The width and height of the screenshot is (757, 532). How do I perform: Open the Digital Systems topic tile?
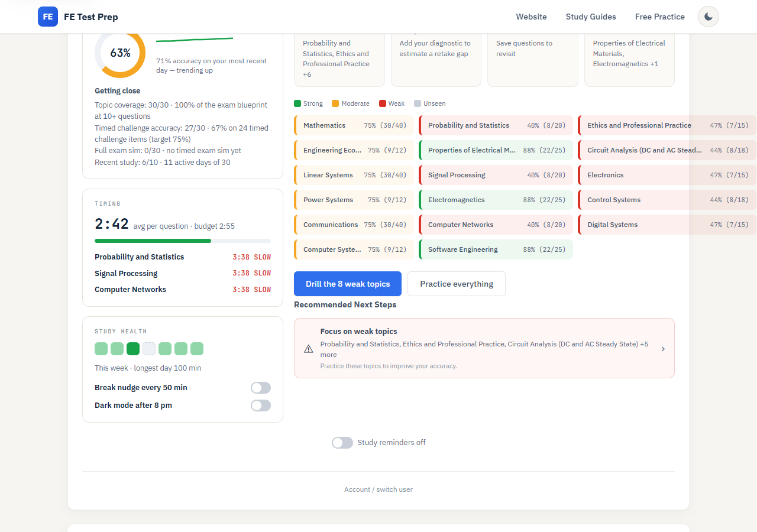[667, 225]
